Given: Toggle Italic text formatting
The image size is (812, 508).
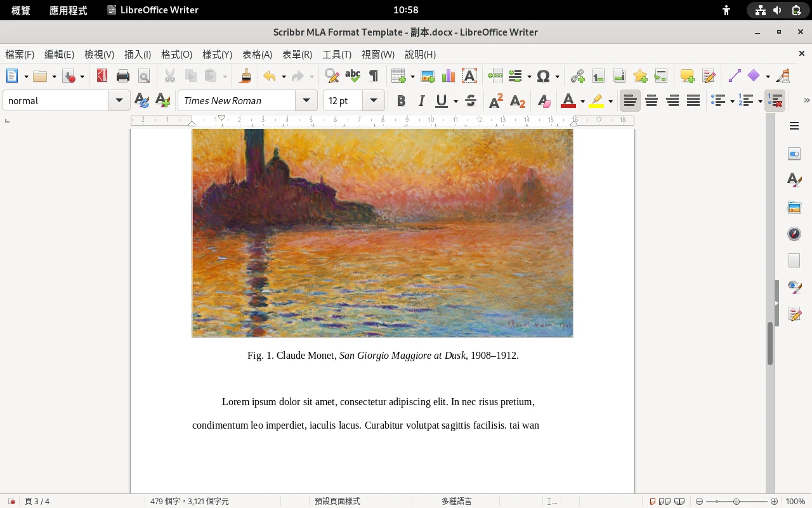Looking at the screenshot, I should click(421, 101).
